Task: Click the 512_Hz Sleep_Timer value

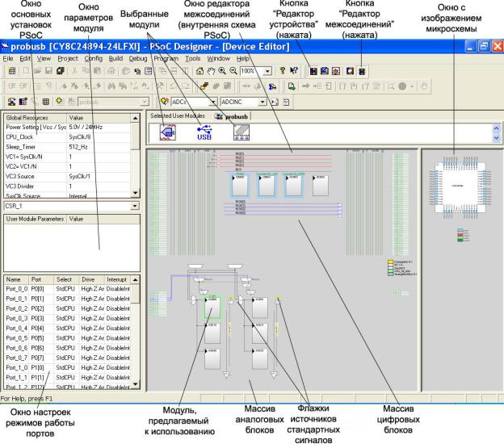Action: coord(78,147)
